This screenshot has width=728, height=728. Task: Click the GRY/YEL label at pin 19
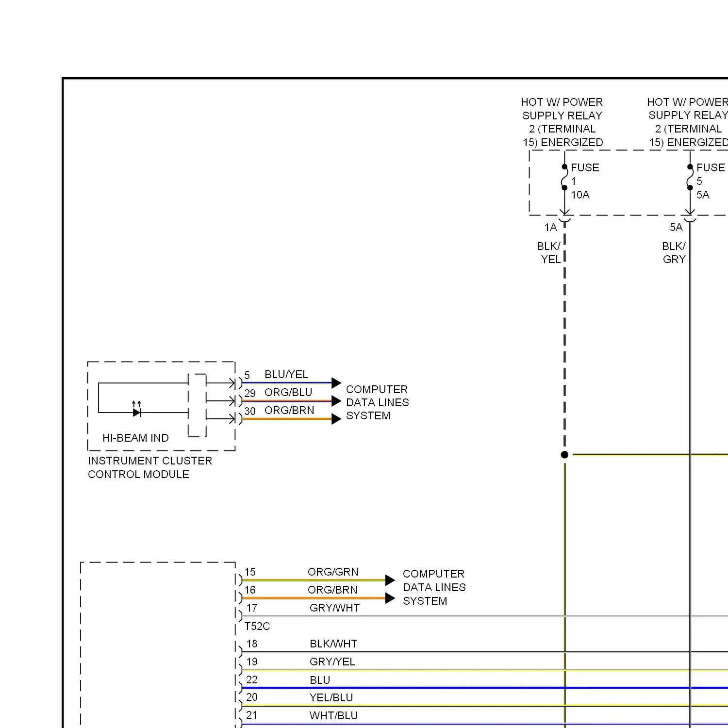click(332, 662)
